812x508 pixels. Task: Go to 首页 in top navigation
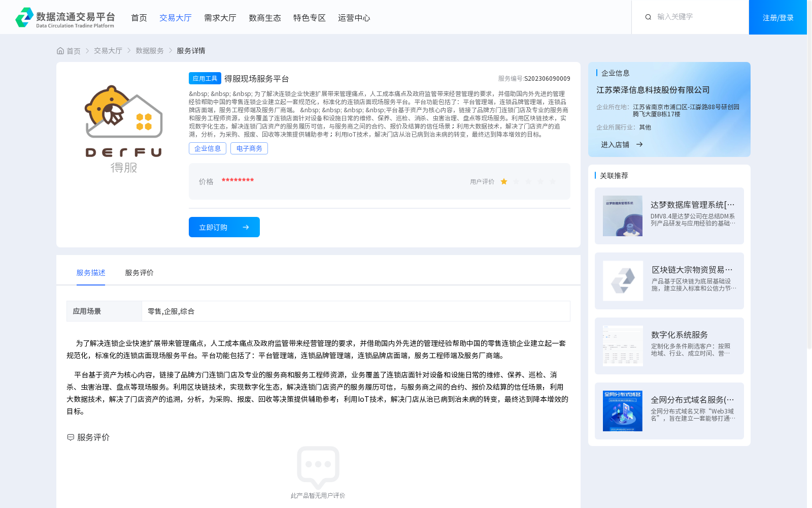click(139, 18)
